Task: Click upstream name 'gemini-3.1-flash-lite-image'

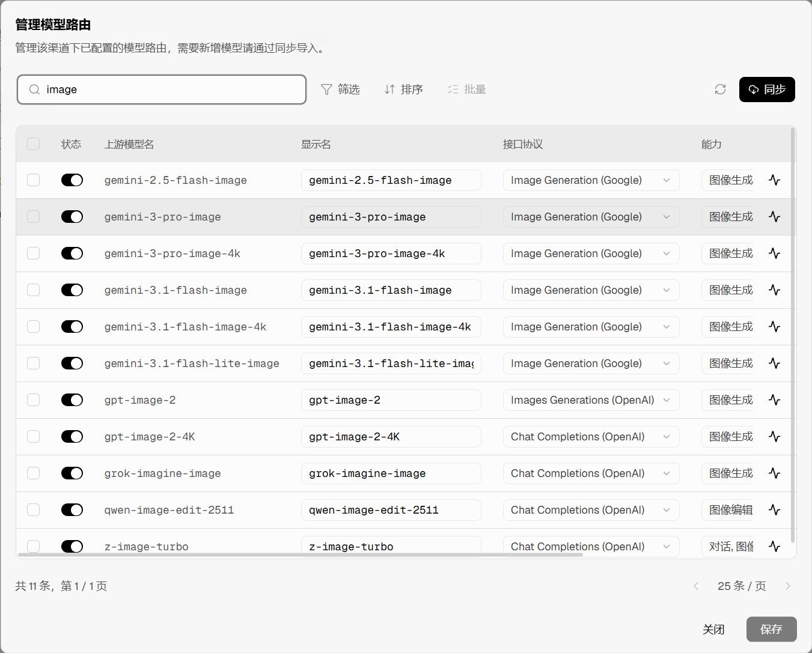Action: (x=192, y=363)
